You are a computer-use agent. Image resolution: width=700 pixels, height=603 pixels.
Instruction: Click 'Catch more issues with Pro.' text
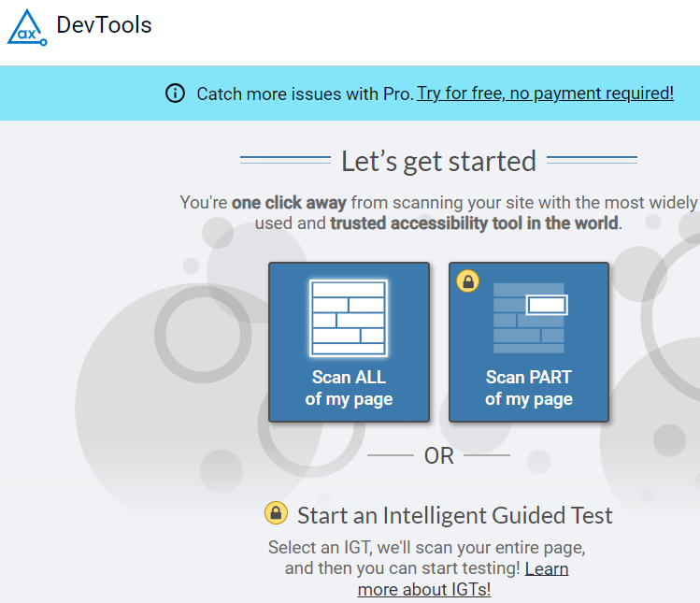(x=306, y=93)
